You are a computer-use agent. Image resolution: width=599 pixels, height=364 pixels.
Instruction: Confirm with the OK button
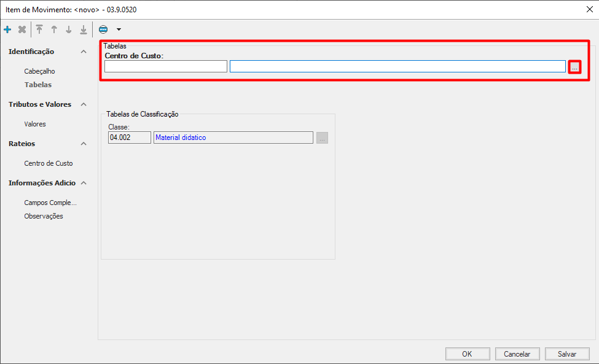[467, 354]
